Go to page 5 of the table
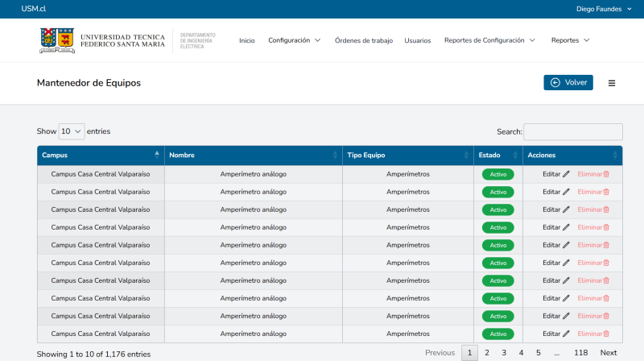Screen dimensions: 644x361 538,353
